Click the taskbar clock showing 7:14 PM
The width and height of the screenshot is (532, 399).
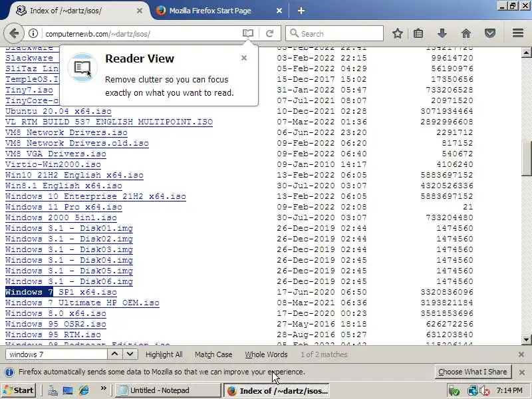(x=509, y=390)
